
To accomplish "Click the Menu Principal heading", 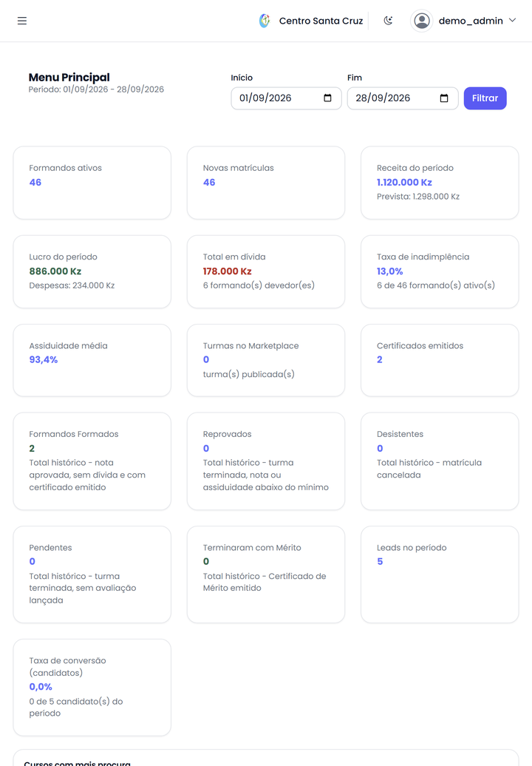I will point(69,77).
